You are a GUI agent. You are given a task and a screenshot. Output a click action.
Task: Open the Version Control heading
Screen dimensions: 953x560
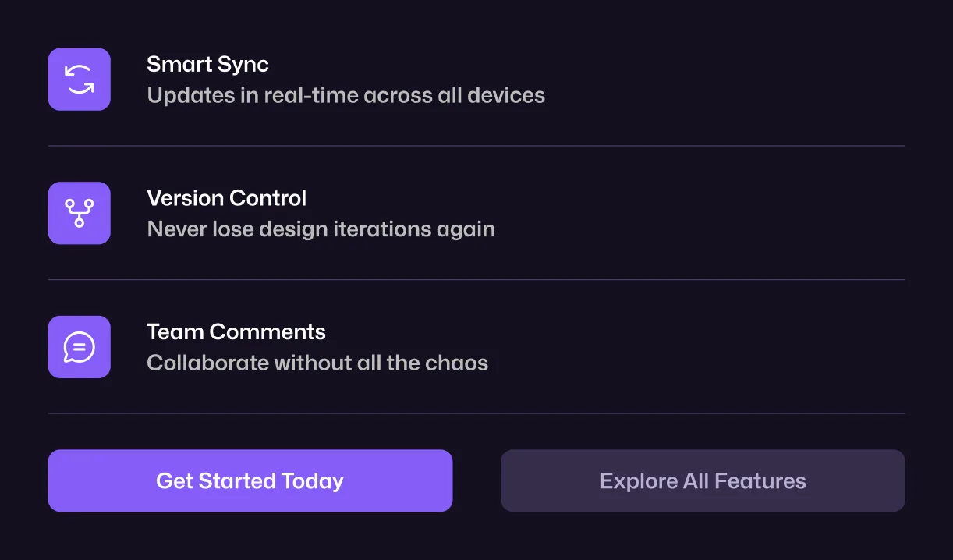coord(226,198)
